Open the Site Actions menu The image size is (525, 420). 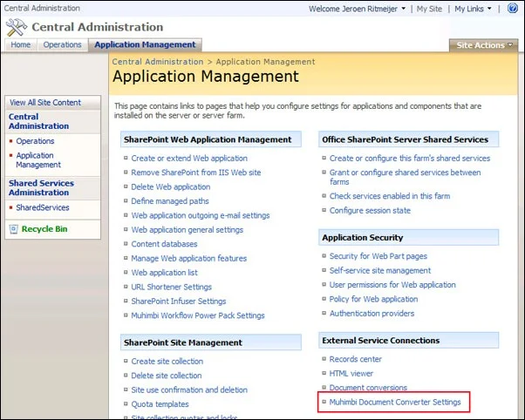coord(483,45)
